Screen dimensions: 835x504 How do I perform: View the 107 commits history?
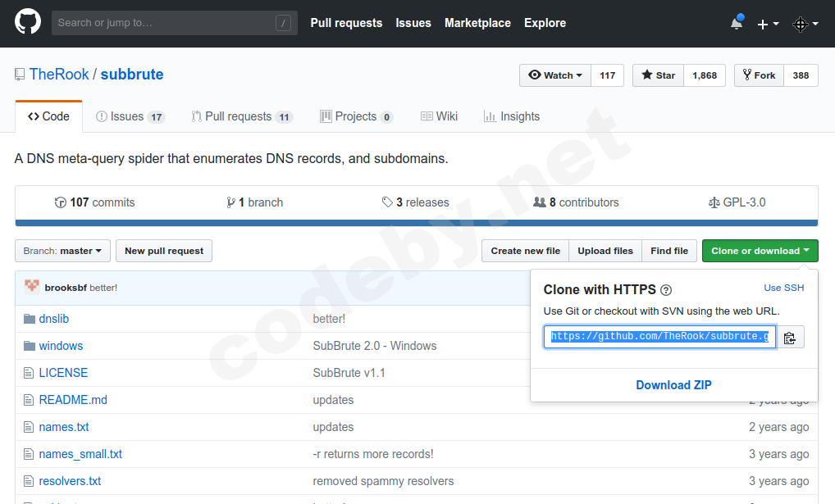point(95,202)
